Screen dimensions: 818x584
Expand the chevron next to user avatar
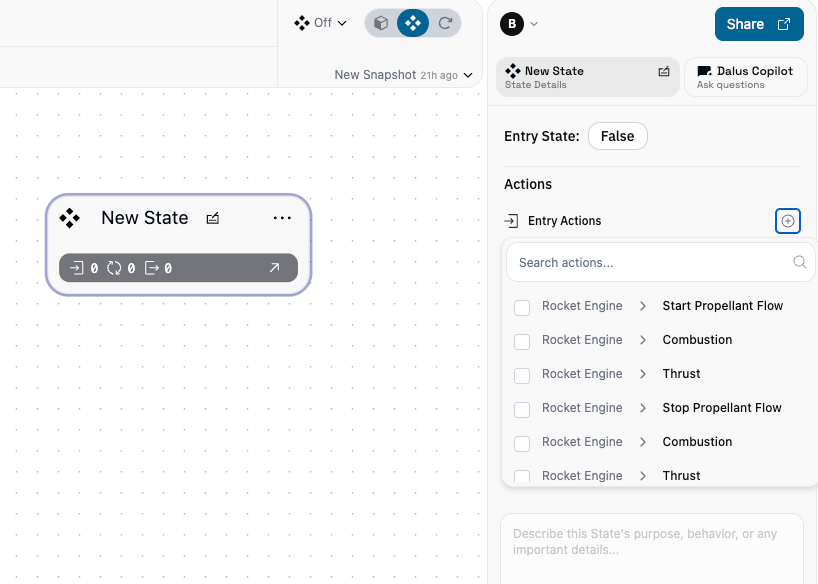point(534,24)
